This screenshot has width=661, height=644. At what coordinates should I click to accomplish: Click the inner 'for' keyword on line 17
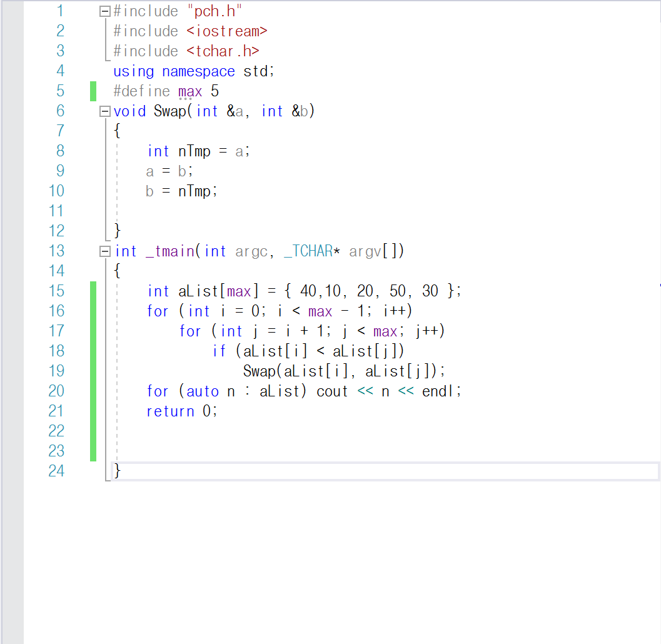pyautogui.click(x=190, y=331)
